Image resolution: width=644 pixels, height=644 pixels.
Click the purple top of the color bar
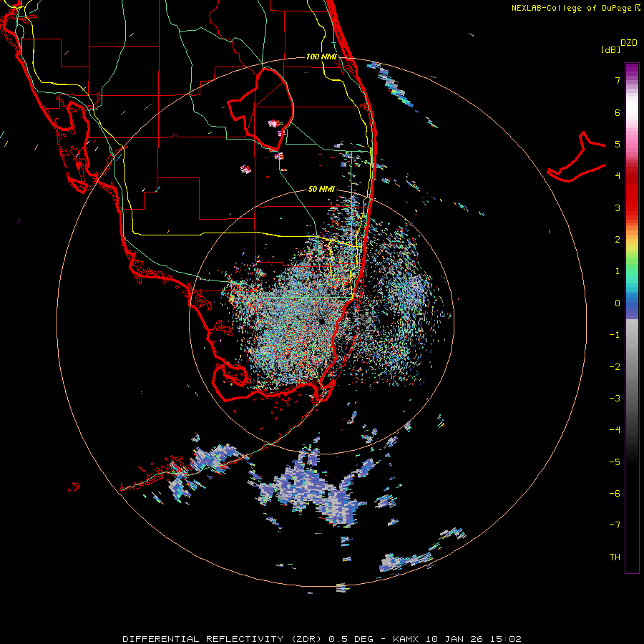tap(632, 70)
